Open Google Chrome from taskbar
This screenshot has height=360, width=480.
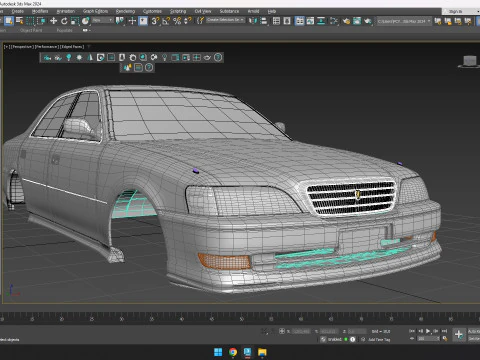(x=233, y=352)
